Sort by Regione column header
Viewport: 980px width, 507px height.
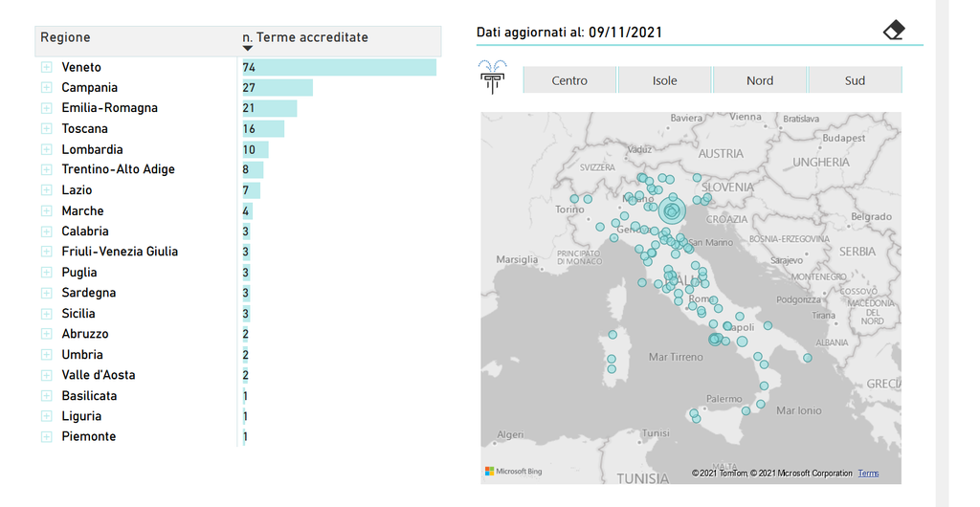(65, 37)
